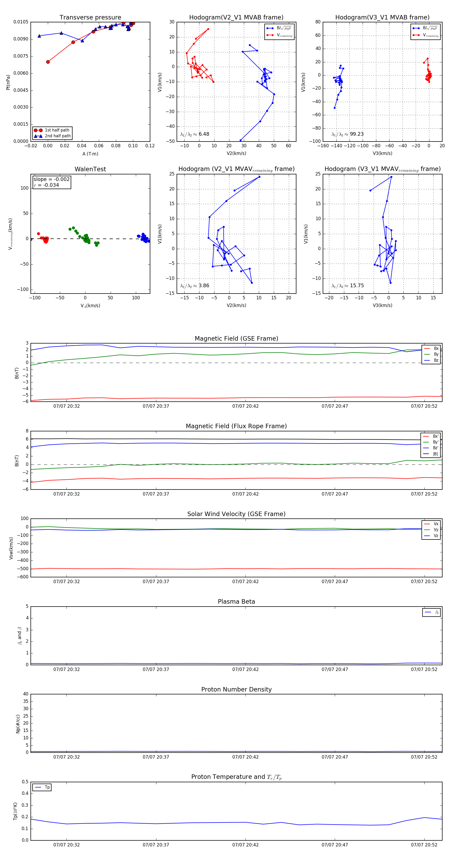
Task: Click the 'By' legend entry in GSE plot
Action: pyautogui.click(x=431, y=354)
